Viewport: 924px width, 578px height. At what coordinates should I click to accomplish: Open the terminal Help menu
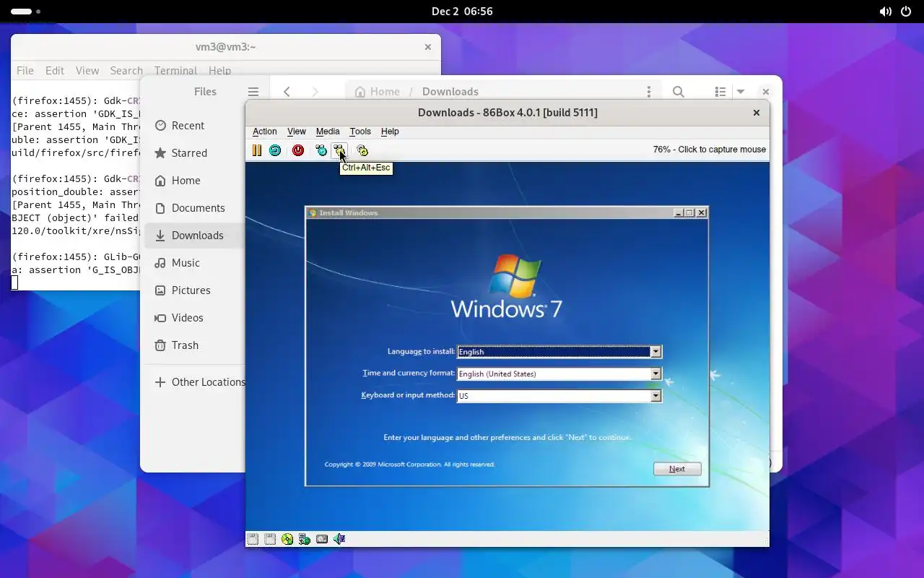[x=219, y=71]
